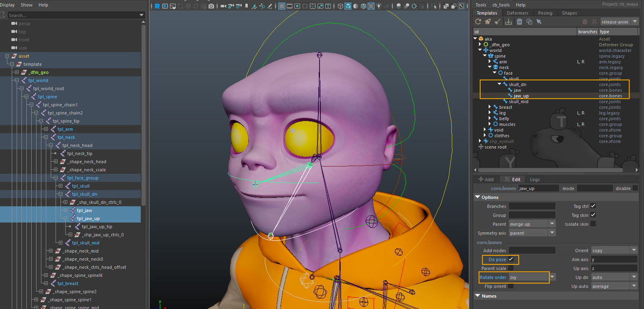This screenshot has height=309, width=644.
Task: Enable the Parent scale checkbox
Action: click(511, 268)
